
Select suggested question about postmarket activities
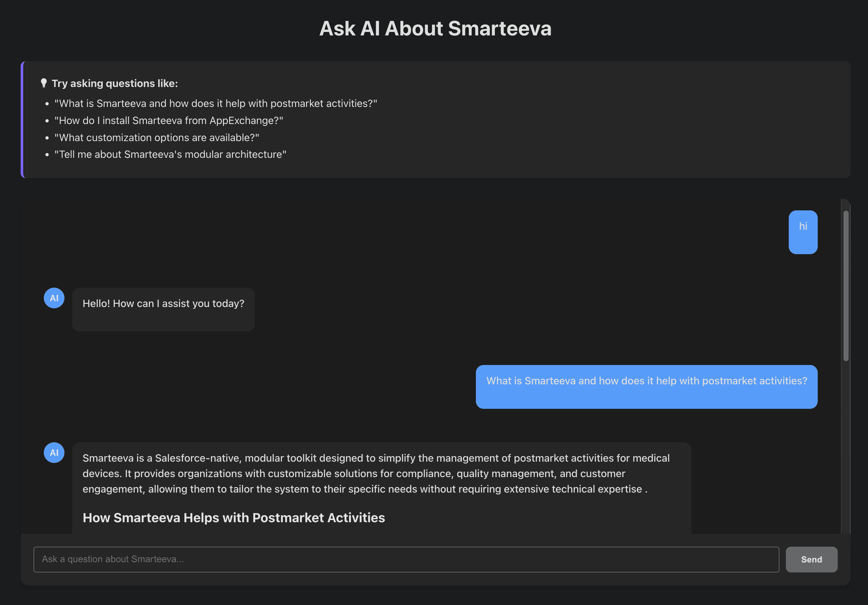click(216, 103)
